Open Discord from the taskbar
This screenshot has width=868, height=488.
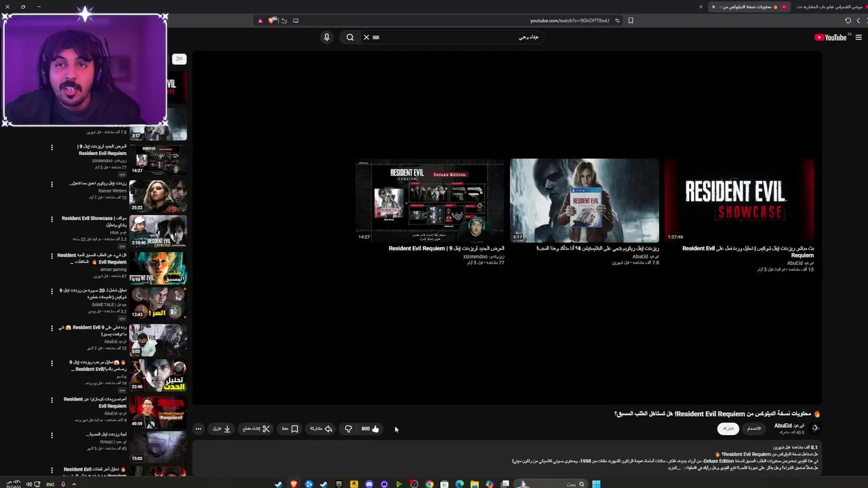pos(369,484)
